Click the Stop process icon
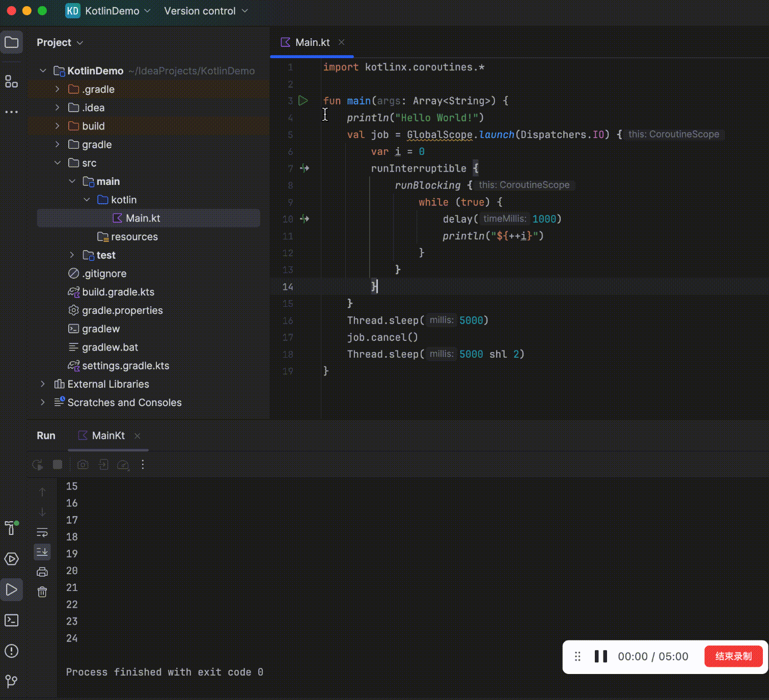Screen dimensions: 769x700 [58, 465]
